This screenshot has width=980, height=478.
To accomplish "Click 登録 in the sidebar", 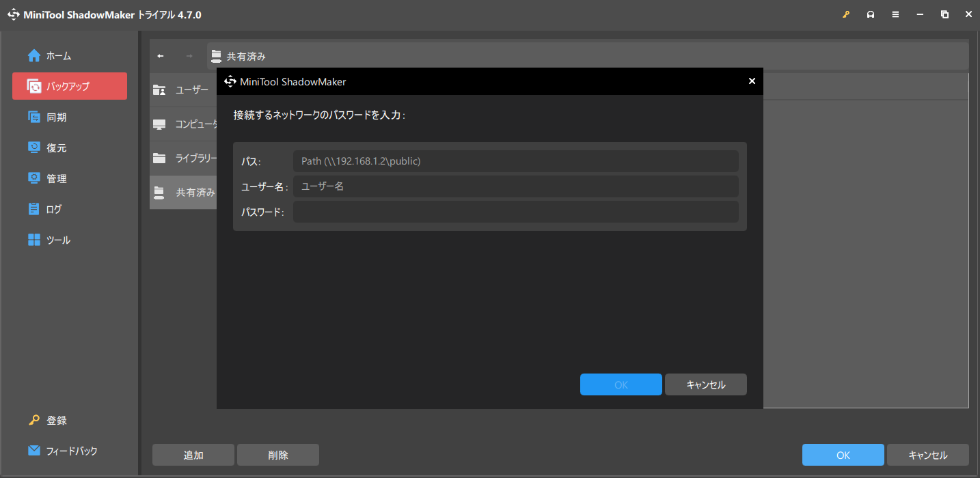I will [70, 421].
